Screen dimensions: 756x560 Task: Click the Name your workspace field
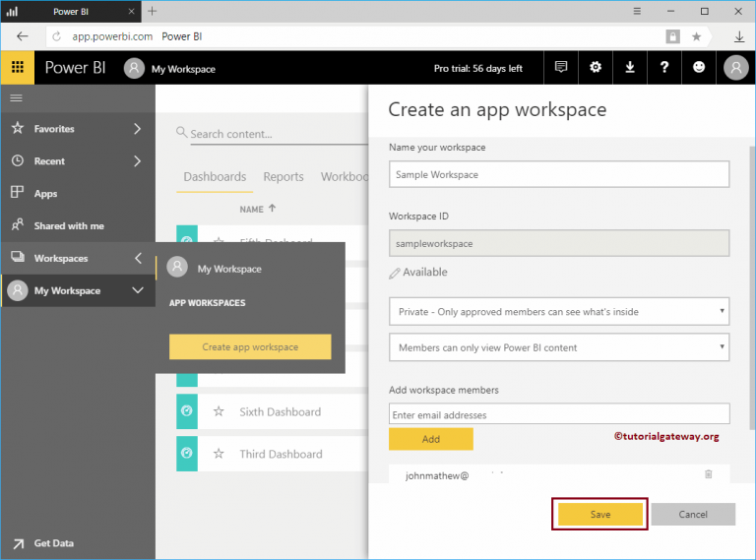click(x=559, y=174)
